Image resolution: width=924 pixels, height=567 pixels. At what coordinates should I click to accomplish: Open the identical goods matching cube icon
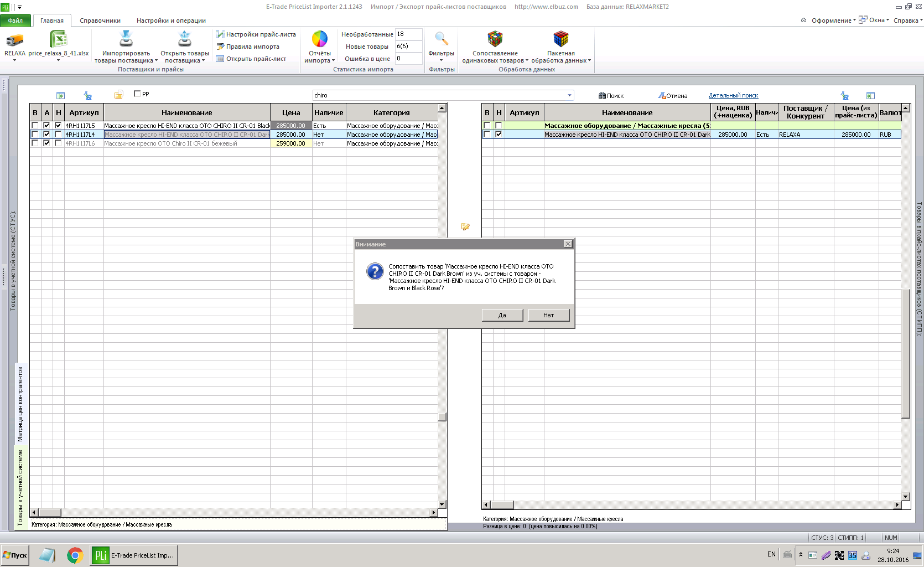[x=495, y=39]
